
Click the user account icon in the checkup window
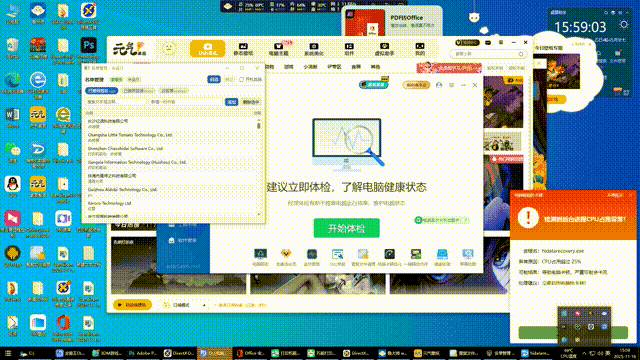[439, 85]
